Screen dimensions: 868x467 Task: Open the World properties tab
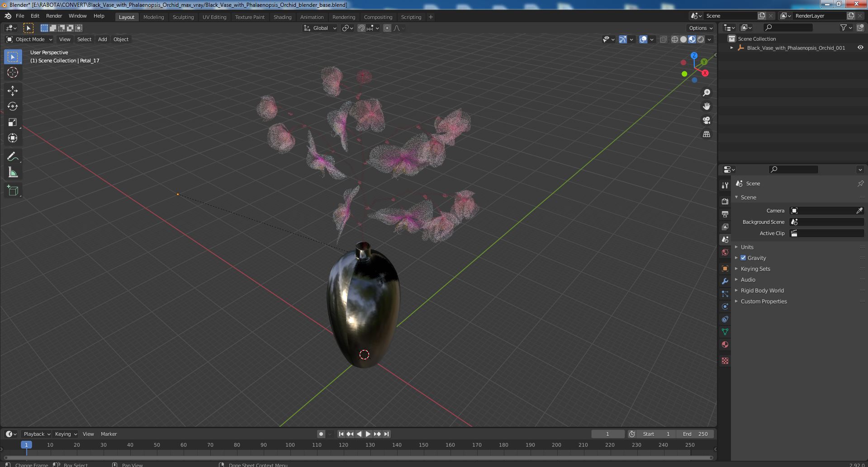[x=725, y=252]
